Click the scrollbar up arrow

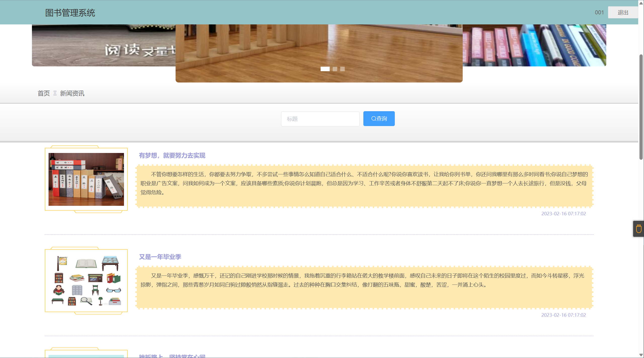pyautogui.click(x=641, y=3)
